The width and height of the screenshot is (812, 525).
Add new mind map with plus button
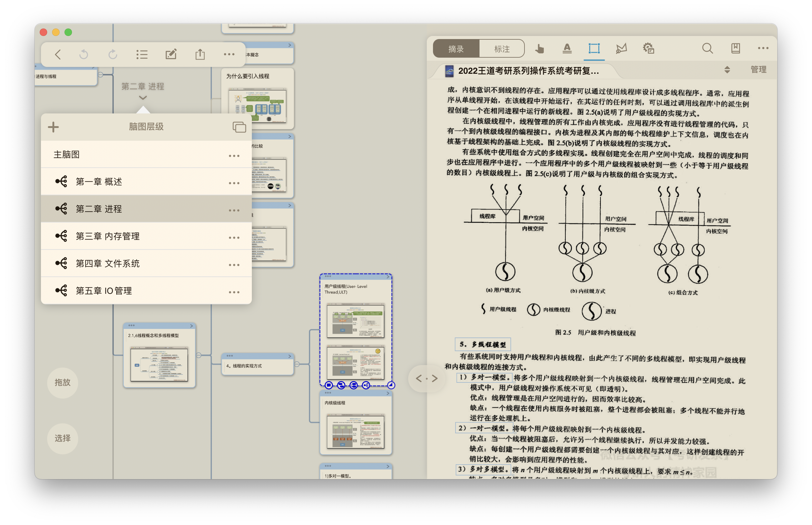(53, 127)
